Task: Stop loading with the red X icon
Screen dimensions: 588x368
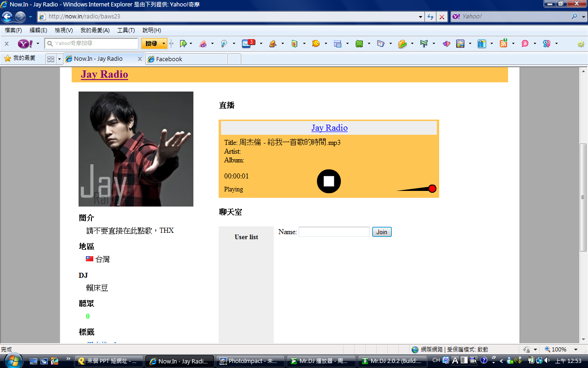Action: (442, 17)
